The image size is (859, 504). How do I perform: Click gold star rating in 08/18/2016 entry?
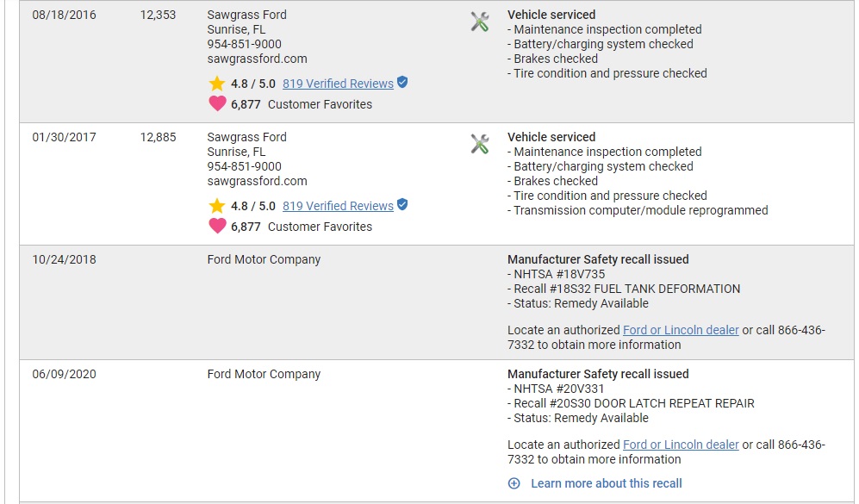[217, 84]
